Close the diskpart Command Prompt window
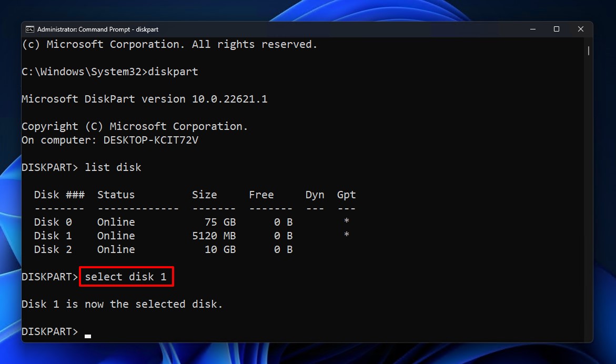The width and height of the screenshot is (616, 364). coord(580,29)
